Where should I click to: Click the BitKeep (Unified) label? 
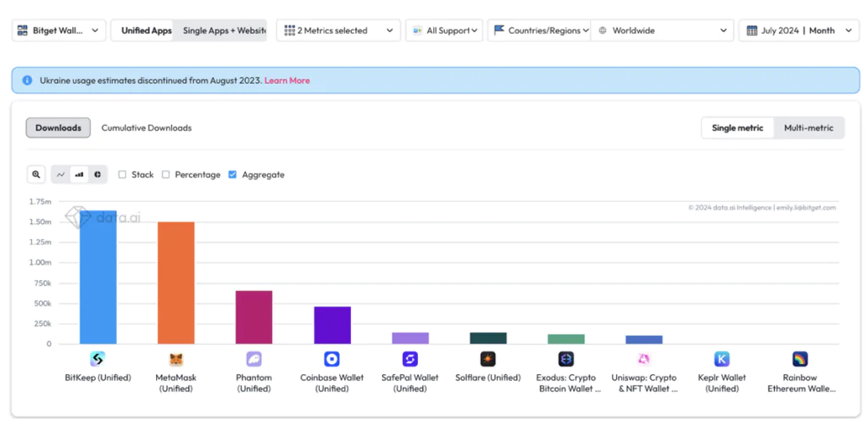pos(98,378)
